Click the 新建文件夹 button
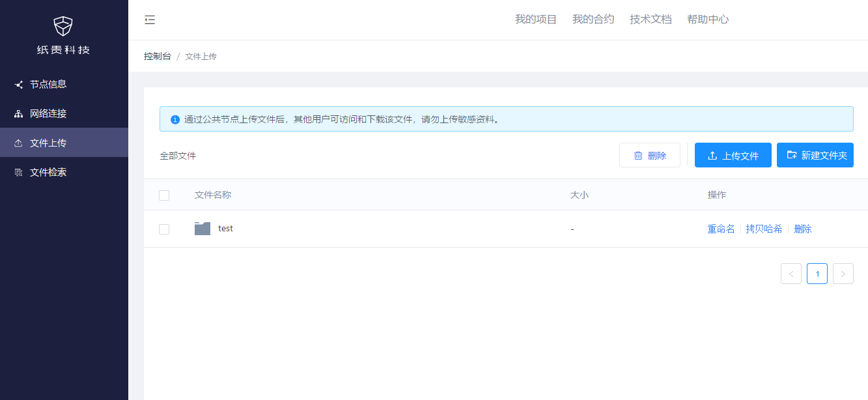 pos(815,156)
